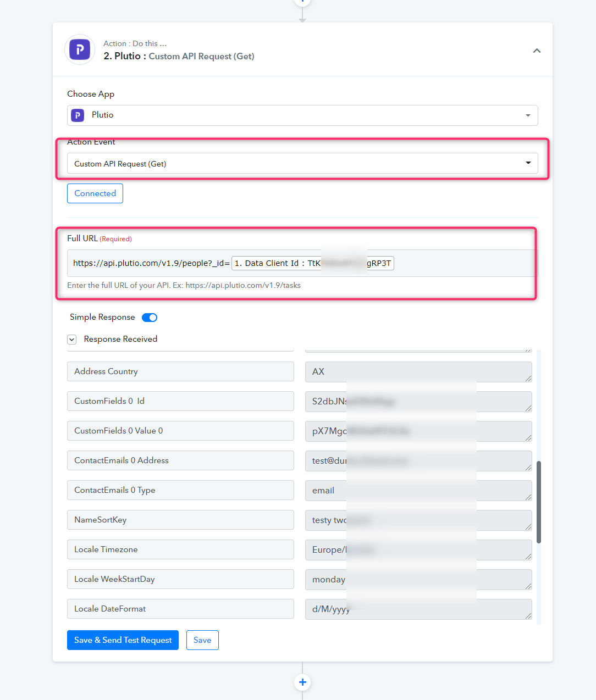Viewport: 596px width, 700px height.
Task: Select the Data Client Id mapped tag
Action: coord(313,263)
